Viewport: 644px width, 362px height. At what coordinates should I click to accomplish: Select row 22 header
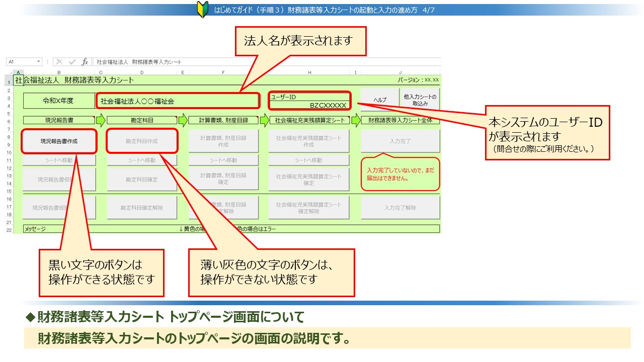9,230
